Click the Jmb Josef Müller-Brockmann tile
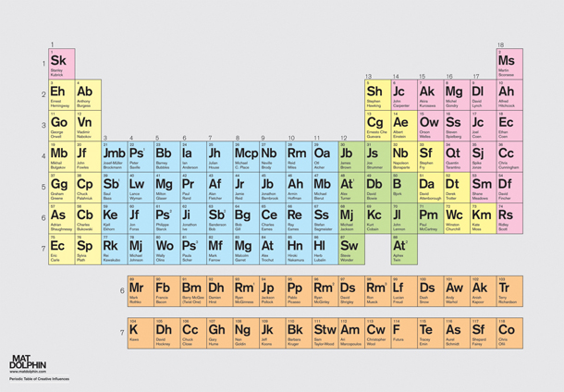Image resolution: width=564 pixels, height=392 pixels. coord(113,158)
